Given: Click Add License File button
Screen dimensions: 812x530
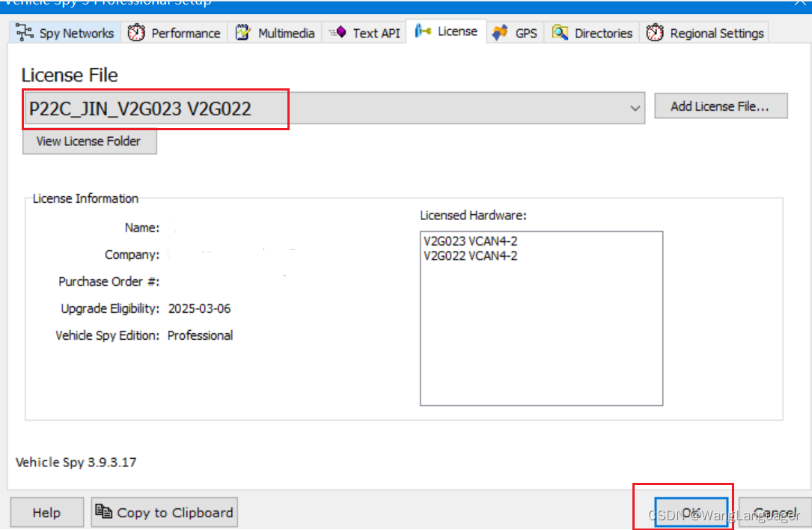Looking at the screenshot, I should tap(721, 106).
